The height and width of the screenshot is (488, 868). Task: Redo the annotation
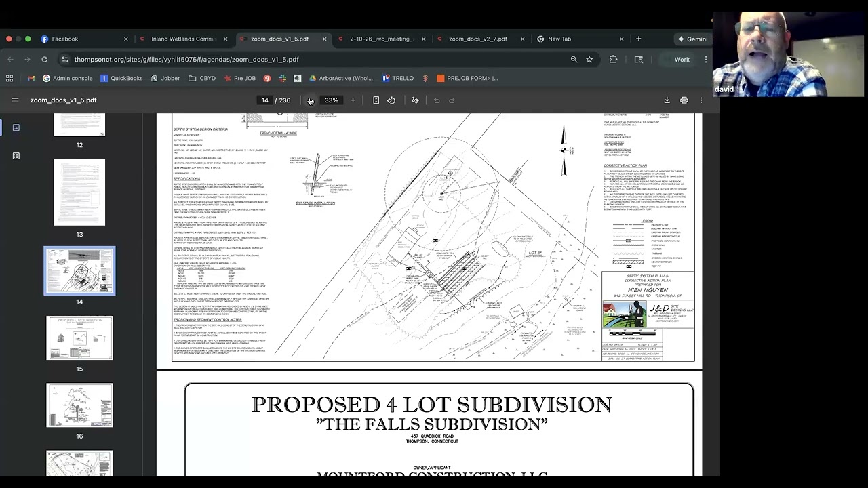point(452,100)
